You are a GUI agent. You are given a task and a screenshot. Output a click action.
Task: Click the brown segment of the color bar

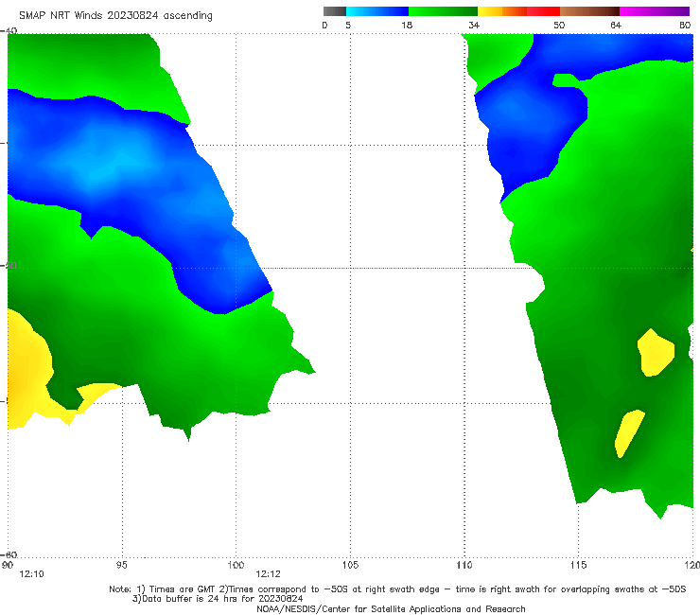[589, 11]
